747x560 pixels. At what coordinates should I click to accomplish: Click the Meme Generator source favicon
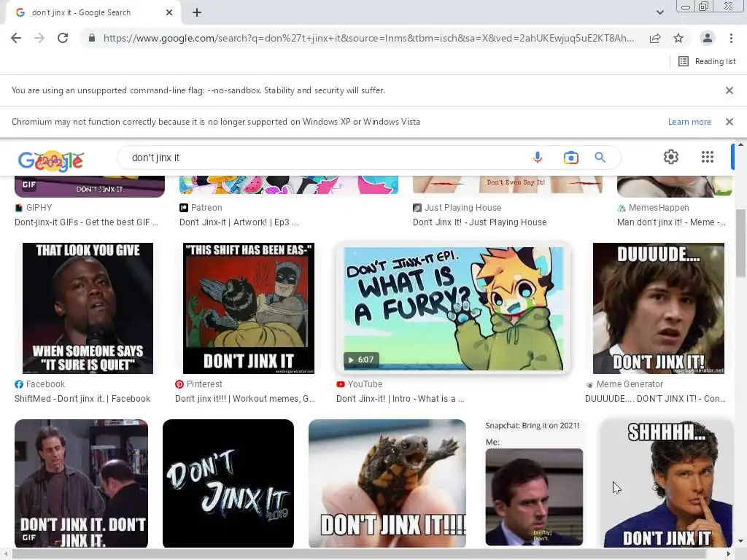click(x=589, y=384)
